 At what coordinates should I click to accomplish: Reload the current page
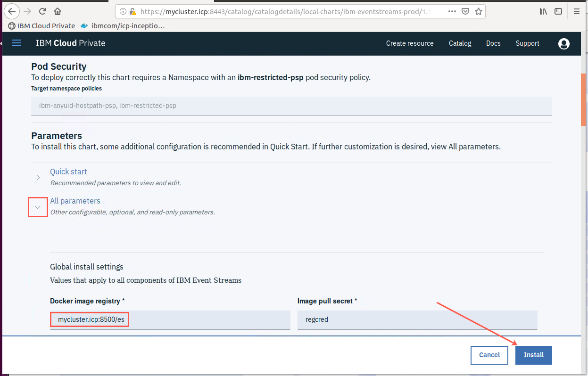point(42,11)
